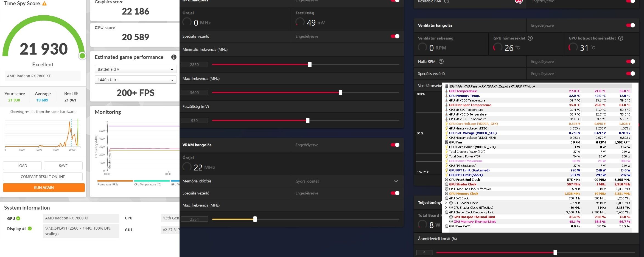The height and width of the screenshot is (257, 644).
Task: Open Memória időzítés Gyors időzítés dropdown
Action: 347,181
